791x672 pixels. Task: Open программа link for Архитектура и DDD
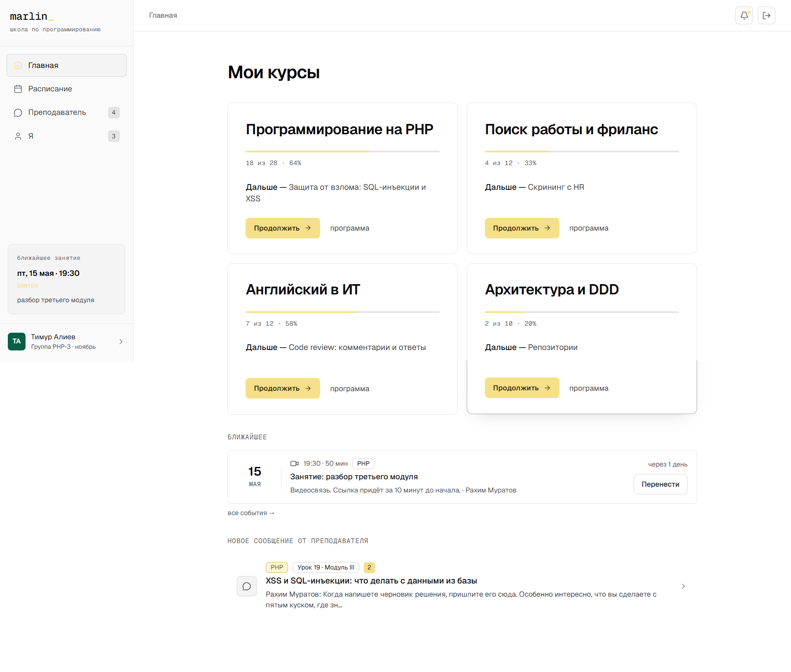[589, 388]
